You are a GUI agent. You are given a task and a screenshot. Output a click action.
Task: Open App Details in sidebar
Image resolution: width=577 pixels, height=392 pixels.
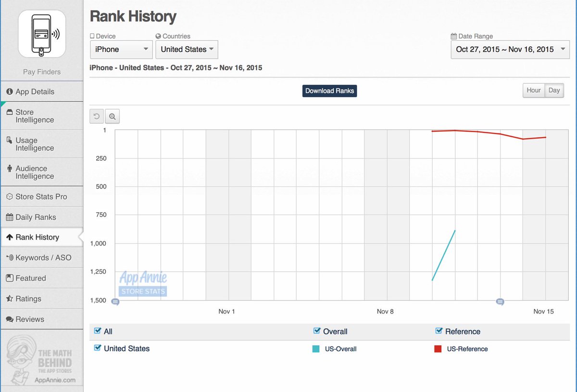[41, 92]
